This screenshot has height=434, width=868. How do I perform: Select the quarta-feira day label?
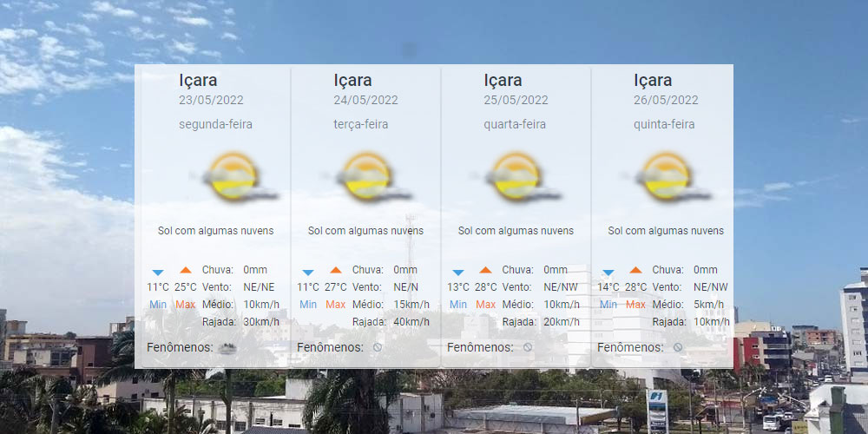pos(515,124)
